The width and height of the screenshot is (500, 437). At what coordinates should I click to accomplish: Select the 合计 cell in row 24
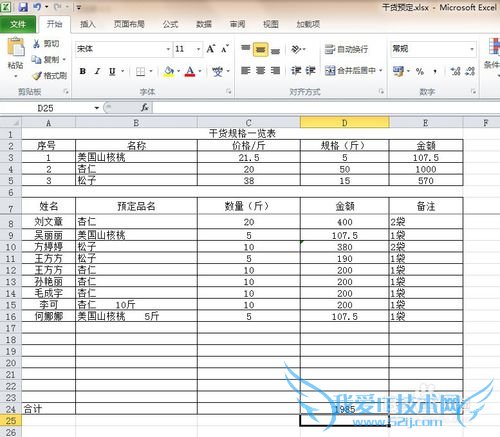pyautogui.click(x=49, y=409)
